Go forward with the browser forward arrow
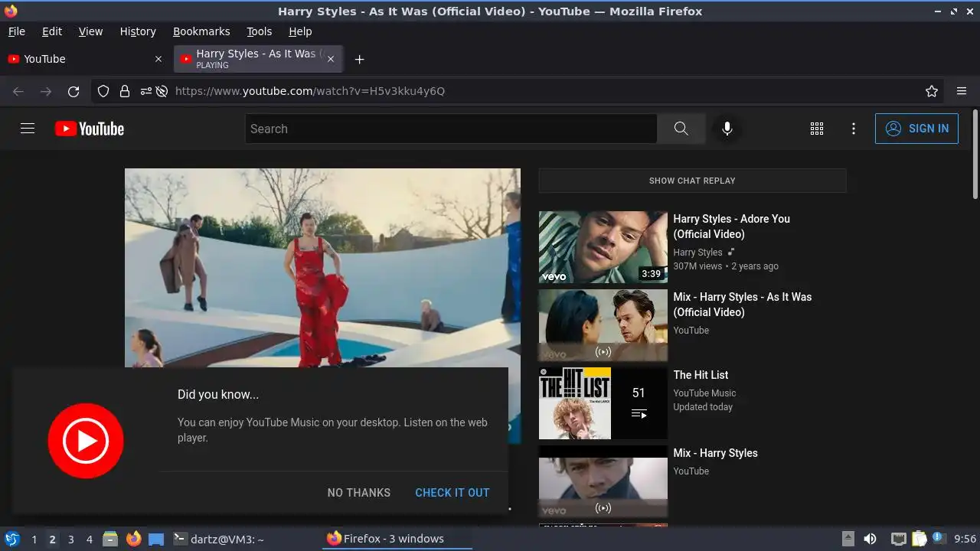Viewport: 980px width, 551px height. pos(46,91)
